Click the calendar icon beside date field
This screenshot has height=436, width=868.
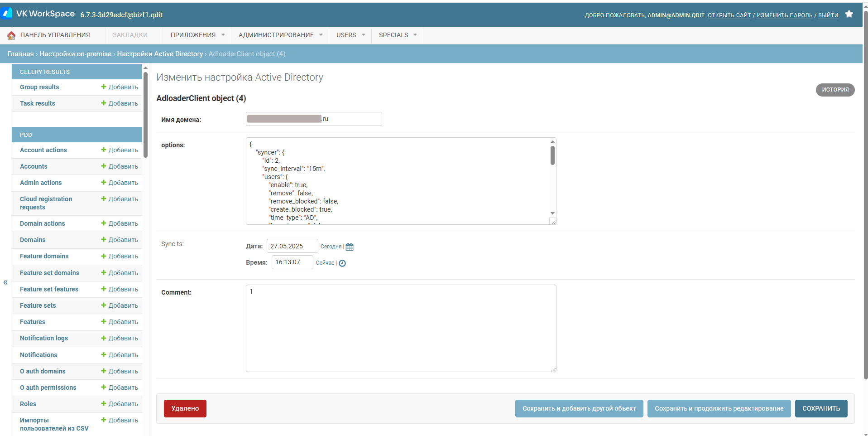[349, 247]
